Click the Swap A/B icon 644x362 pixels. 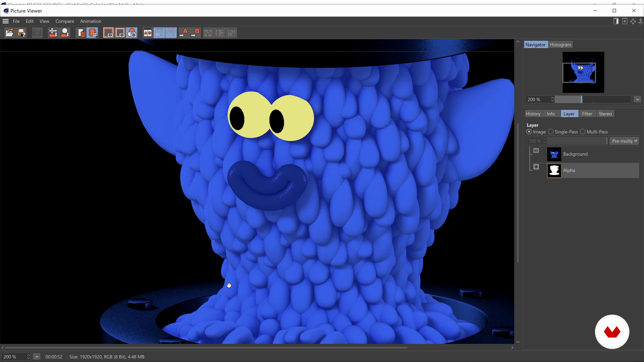(x=208, y=33)
